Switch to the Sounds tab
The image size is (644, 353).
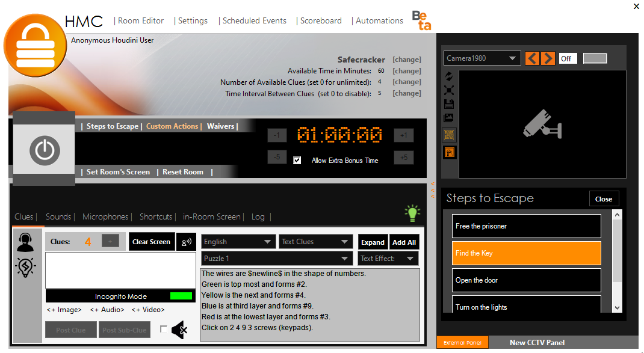tap(58, 216)
